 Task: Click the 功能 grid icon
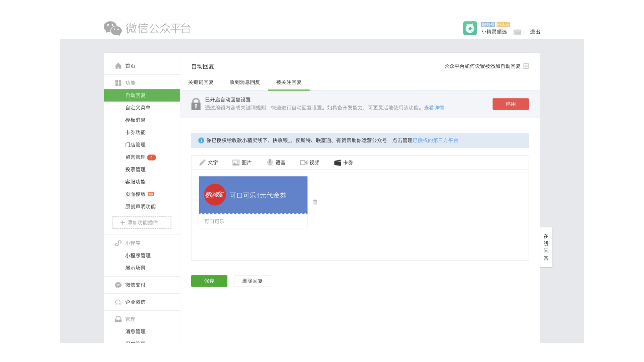click(118, 83)
